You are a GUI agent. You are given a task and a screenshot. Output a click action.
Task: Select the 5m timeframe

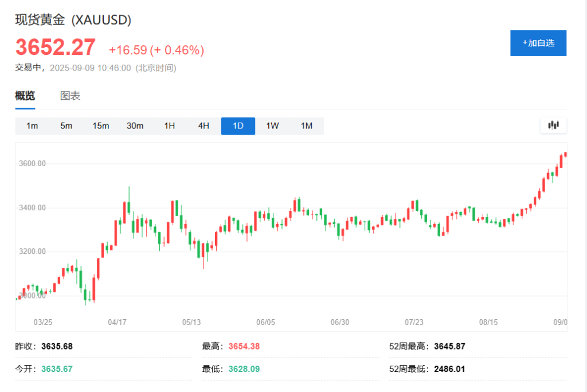click(x=66, y=126)
